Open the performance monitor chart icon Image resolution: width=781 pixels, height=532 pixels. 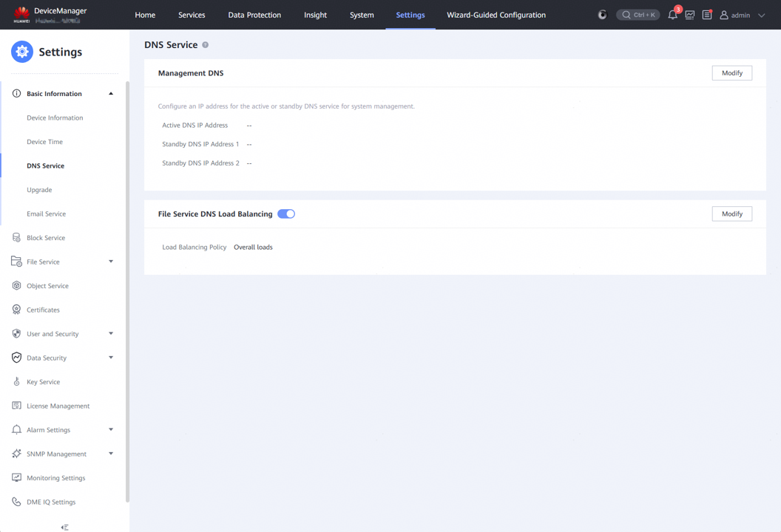(x=690, y=15)
